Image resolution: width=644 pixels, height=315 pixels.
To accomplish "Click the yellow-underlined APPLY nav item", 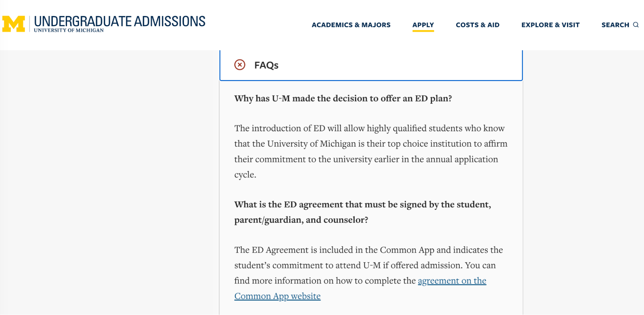I will click(x=423, y=25).
